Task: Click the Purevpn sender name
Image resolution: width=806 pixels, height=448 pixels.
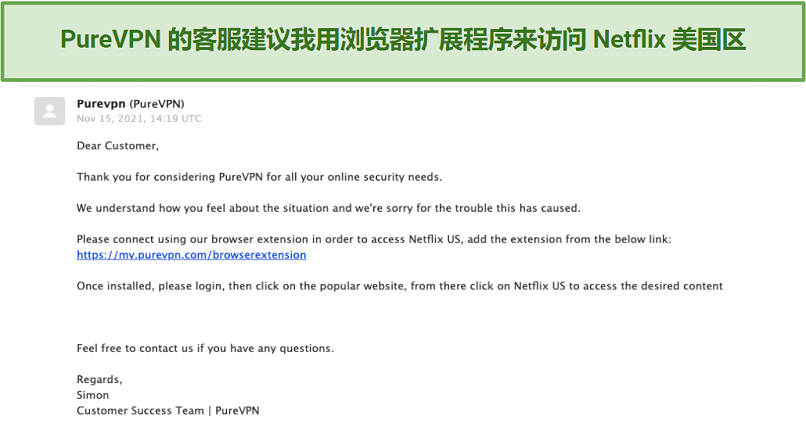Action: (101, 103)
